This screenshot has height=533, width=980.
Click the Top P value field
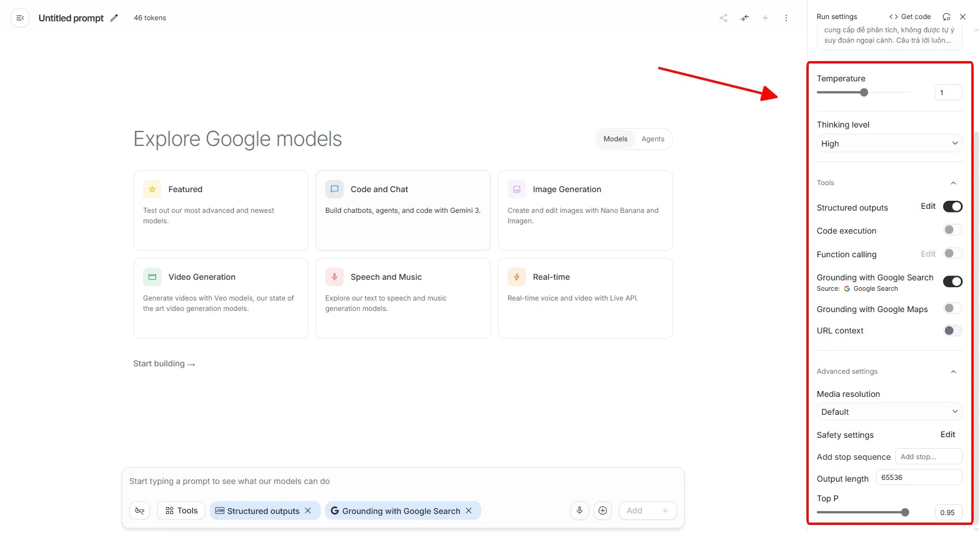[x=949, y=512]
